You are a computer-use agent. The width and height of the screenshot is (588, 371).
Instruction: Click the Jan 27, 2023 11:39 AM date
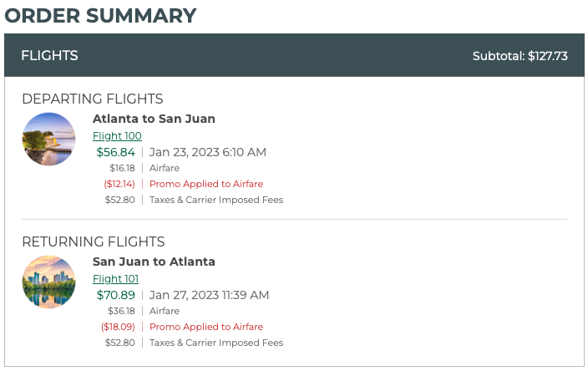click(210, 295)
